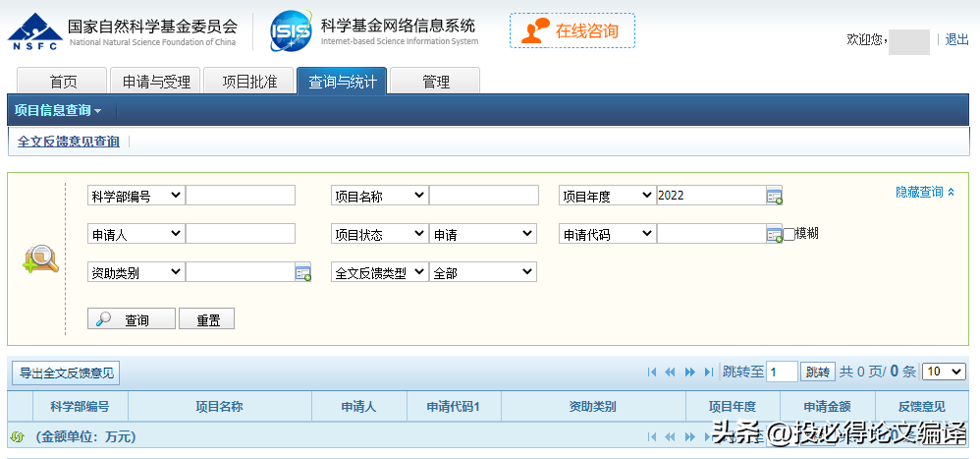Expand the 项目信息查询 menu
The height and width of the screenshot is (459, 980).
click(x=58, y=111)
